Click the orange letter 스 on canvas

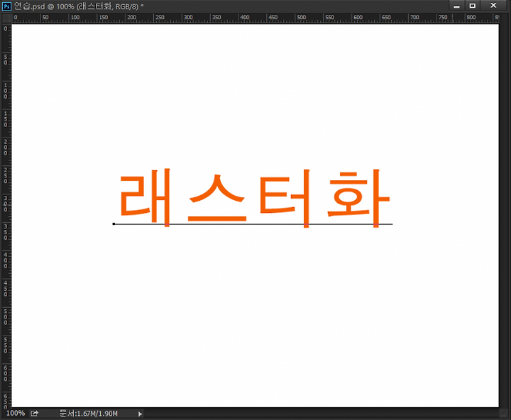(x=216, y=198)
